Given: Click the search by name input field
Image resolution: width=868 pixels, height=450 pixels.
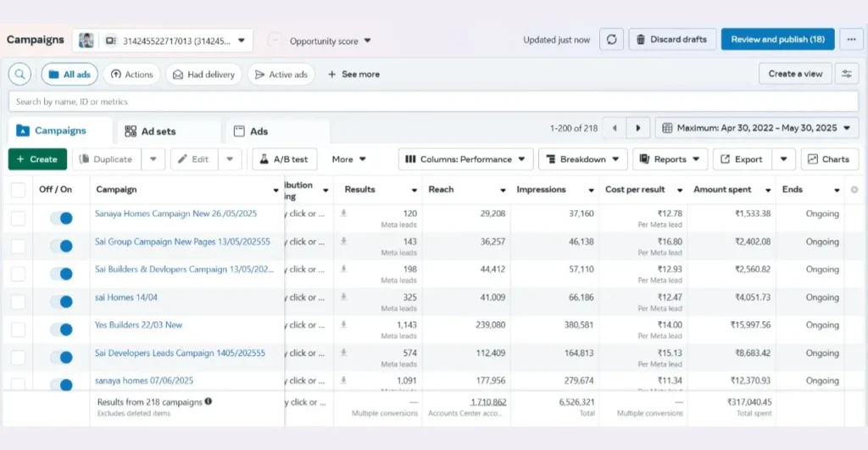Looking at the screenshot, I should point(432,102).
